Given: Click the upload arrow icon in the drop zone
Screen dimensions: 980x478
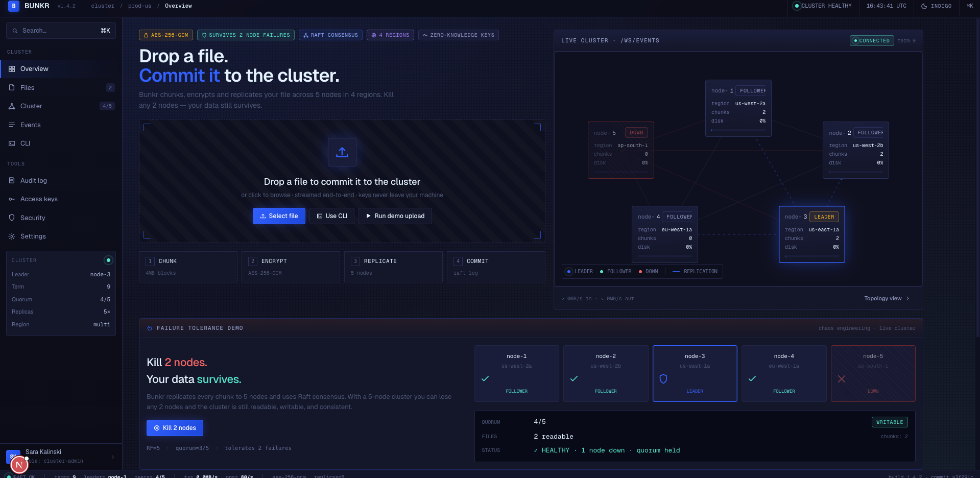Looking at the screenshot, I should (342, 152).
